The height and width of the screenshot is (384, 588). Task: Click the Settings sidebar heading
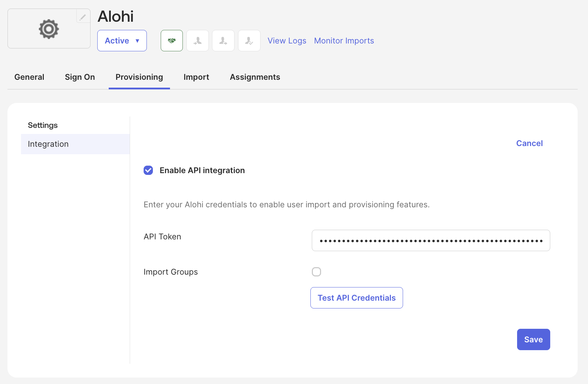coord(43,125)
